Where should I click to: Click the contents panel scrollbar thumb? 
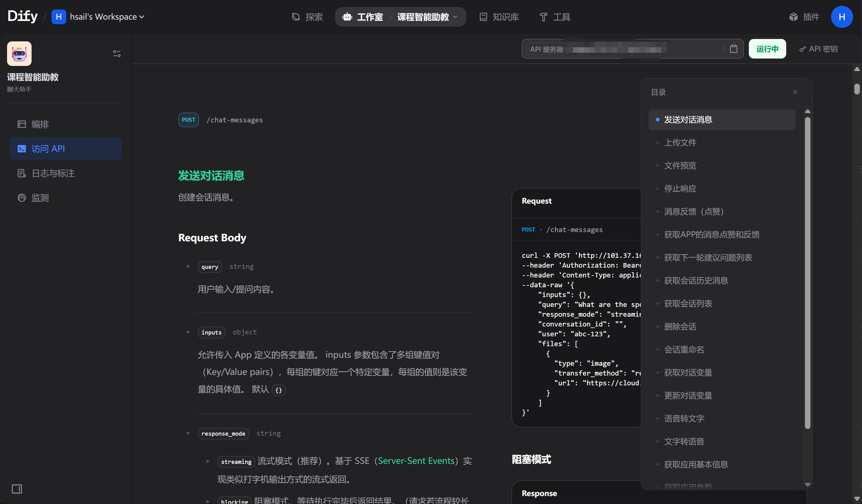pyautogui.click(x=807, y=273)
